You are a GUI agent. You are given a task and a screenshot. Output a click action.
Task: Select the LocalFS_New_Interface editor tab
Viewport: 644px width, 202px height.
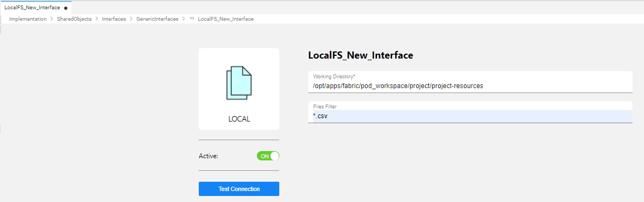[x=36, y=8]
